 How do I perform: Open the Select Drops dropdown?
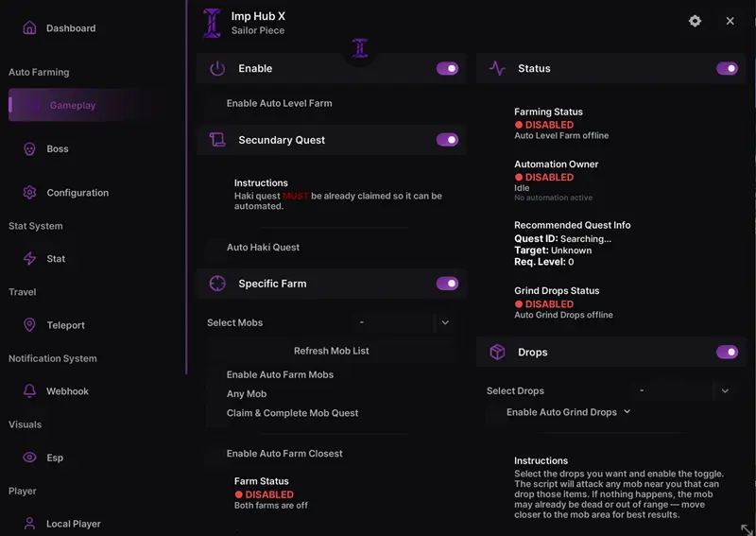point(725,391)
